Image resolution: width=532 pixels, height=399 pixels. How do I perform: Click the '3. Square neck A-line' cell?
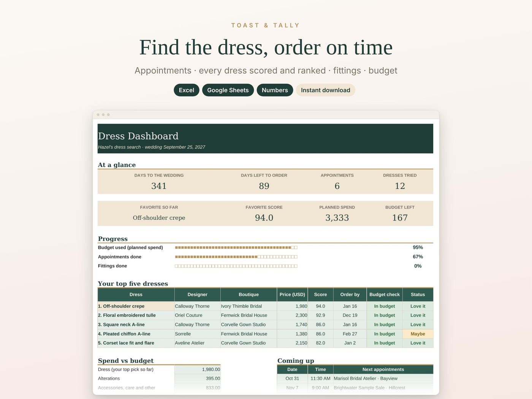(x=136, y=325)
